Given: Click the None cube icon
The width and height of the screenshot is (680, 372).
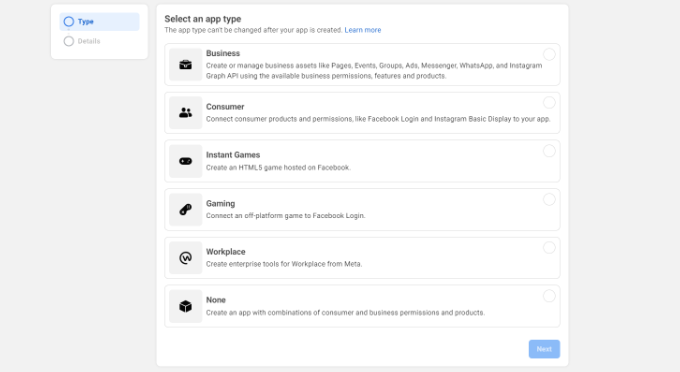Looking at the screenshot, I should pos(186,306).
